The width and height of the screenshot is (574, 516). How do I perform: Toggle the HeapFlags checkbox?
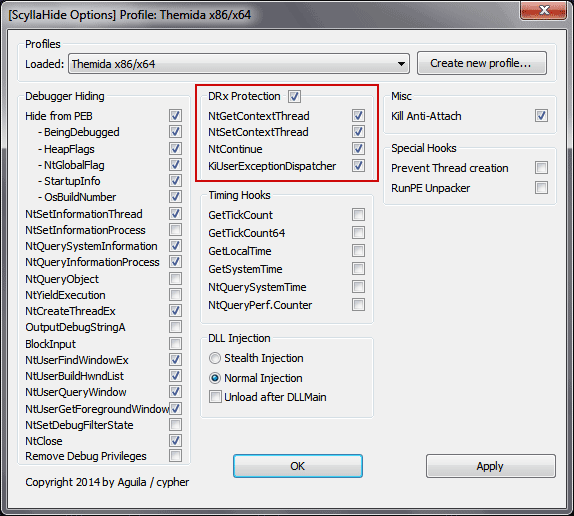click(x=175, y=149)
